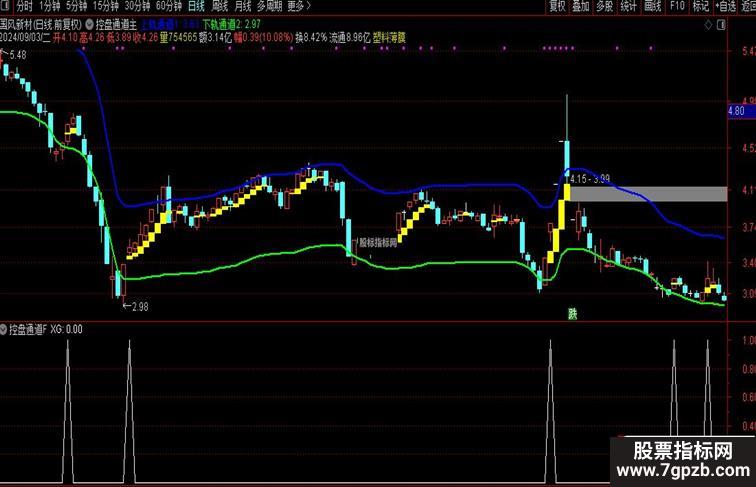
Task: Add stock with +自选 button
Action: pyautogui.click(x=726, y=6)
